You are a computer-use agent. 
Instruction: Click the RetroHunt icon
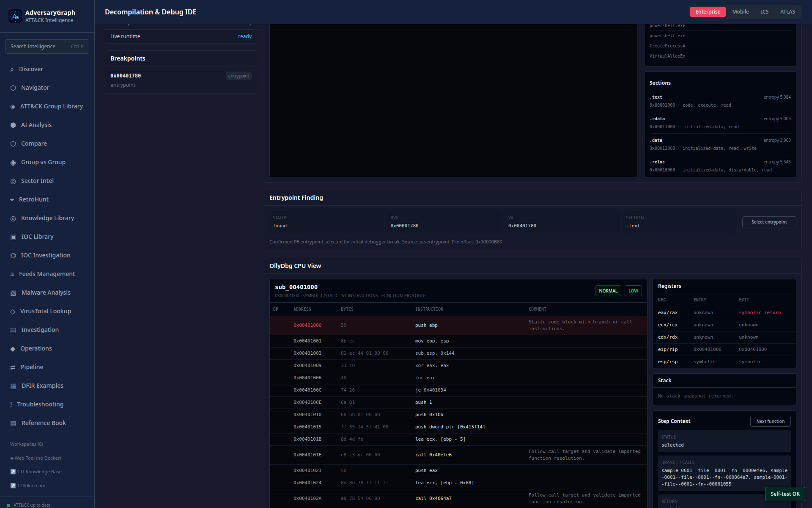click(x=12, y=200)
